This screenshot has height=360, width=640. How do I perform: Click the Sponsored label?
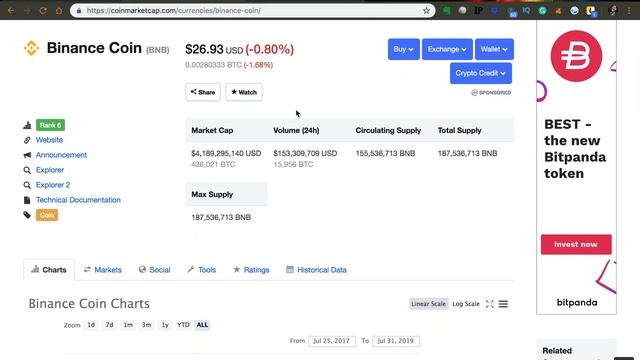[x=491, y=93]
